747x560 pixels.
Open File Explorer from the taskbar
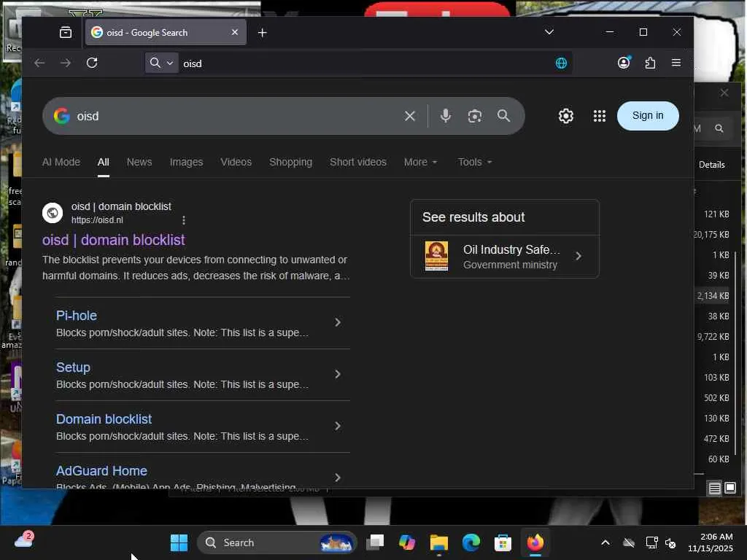tap(438, 542)
